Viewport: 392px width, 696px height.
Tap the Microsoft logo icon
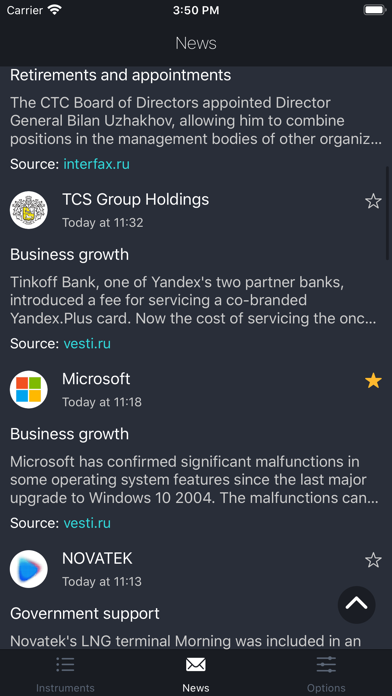pos(29,389)
